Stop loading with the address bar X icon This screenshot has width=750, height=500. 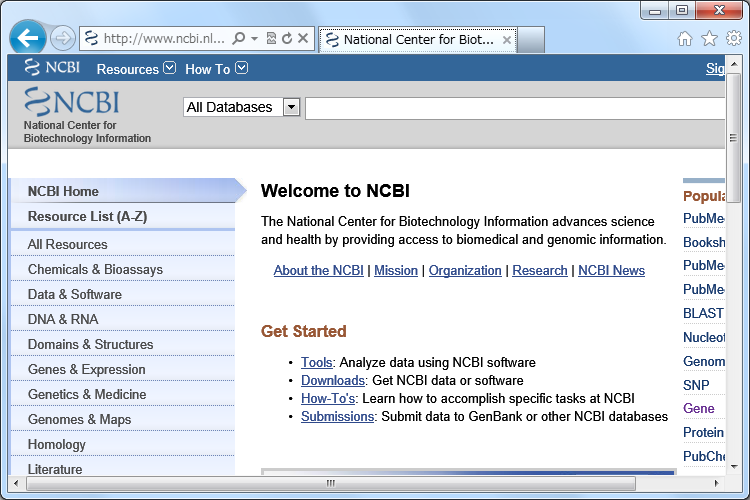tap(303, 38)
